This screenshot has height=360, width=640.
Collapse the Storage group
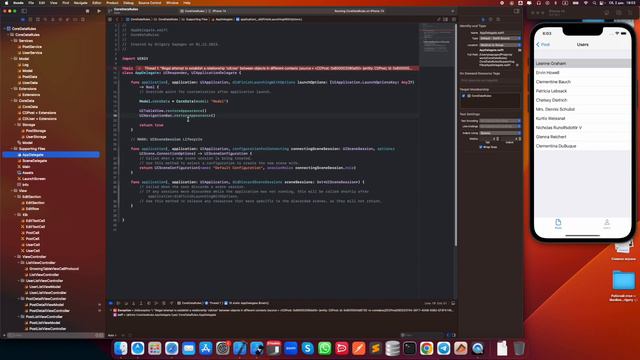click(15, 124)
